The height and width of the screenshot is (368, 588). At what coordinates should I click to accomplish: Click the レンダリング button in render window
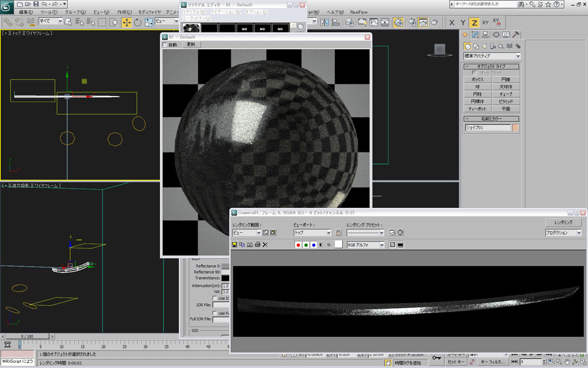coord(563,222)
